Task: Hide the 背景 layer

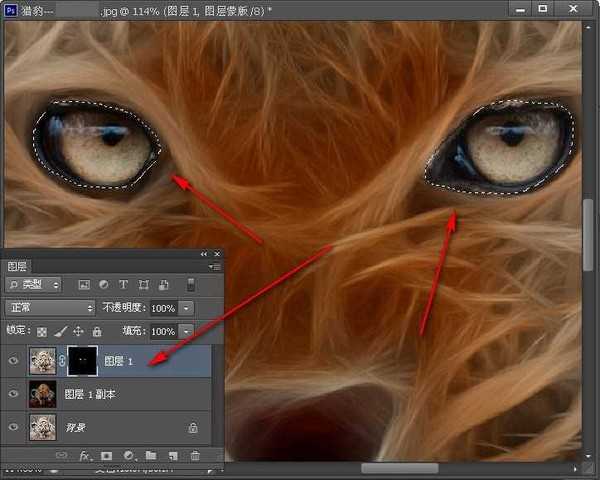Action: pyautogui.click(x=13, y=426)
